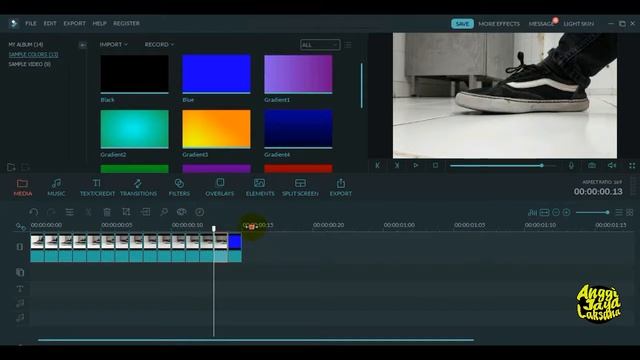This screenshot has width=640, height=360.
Task: Zoom in the timeline with plus icon
Action: point(567,212)
